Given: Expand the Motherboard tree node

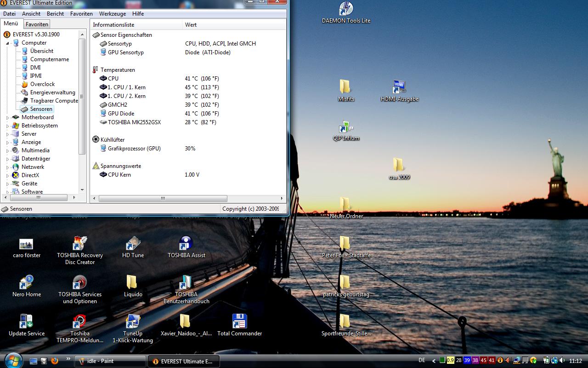Looking at the screenshot, I should point(8,117).
